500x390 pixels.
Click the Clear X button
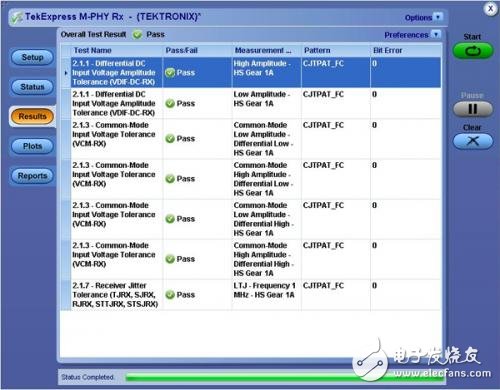(x=473, y=141)
